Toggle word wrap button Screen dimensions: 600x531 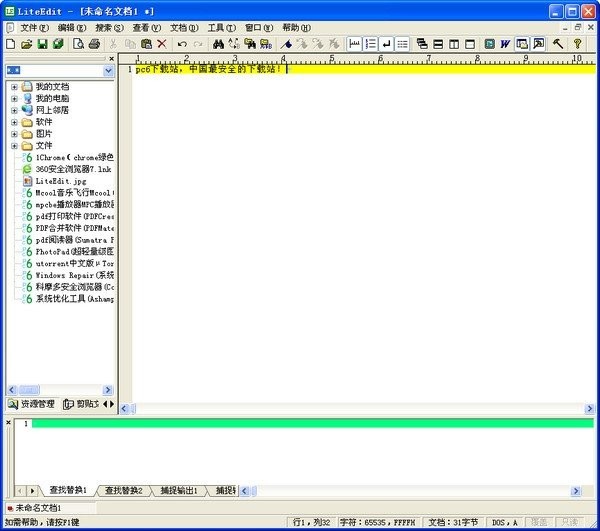(386, 44)
